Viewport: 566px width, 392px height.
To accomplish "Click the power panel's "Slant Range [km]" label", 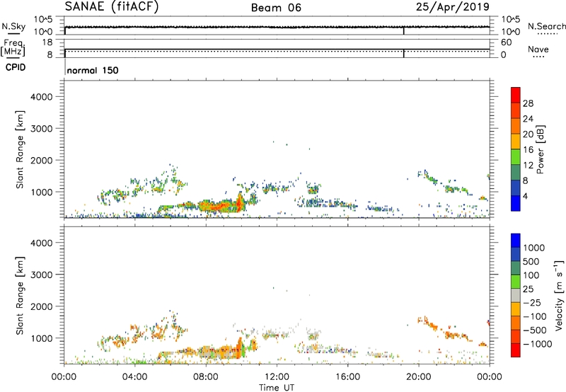I will point(20,149).
